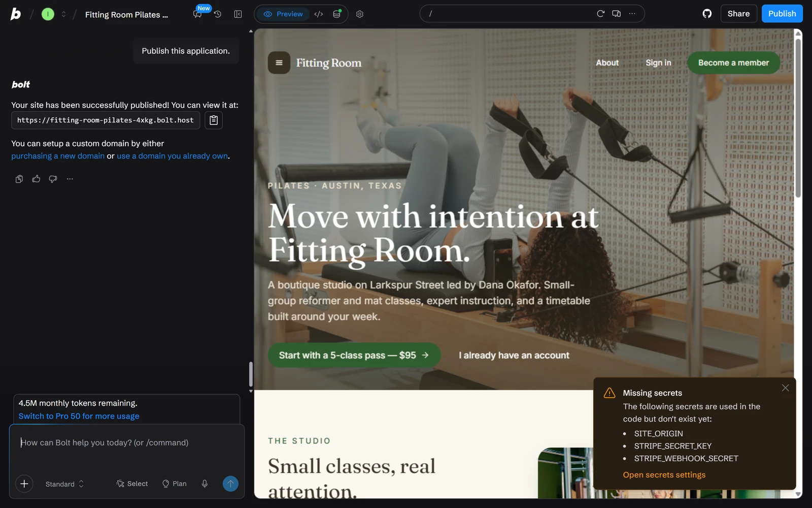
Task: Toggle the sidebar panel icon
Action: [x=238, y=14]
